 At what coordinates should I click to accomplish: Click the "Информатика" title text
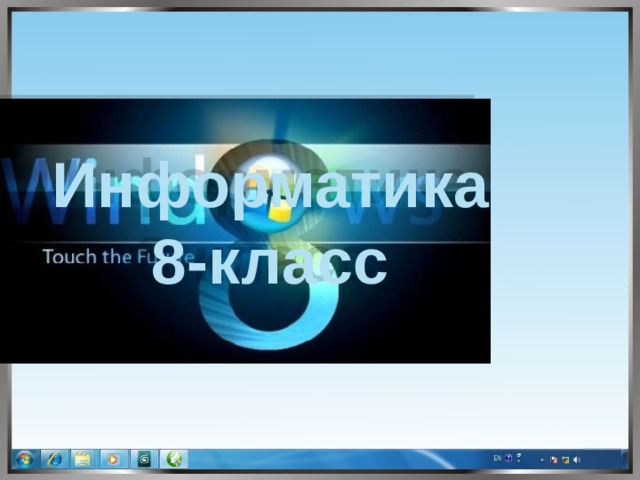(272, 189)
